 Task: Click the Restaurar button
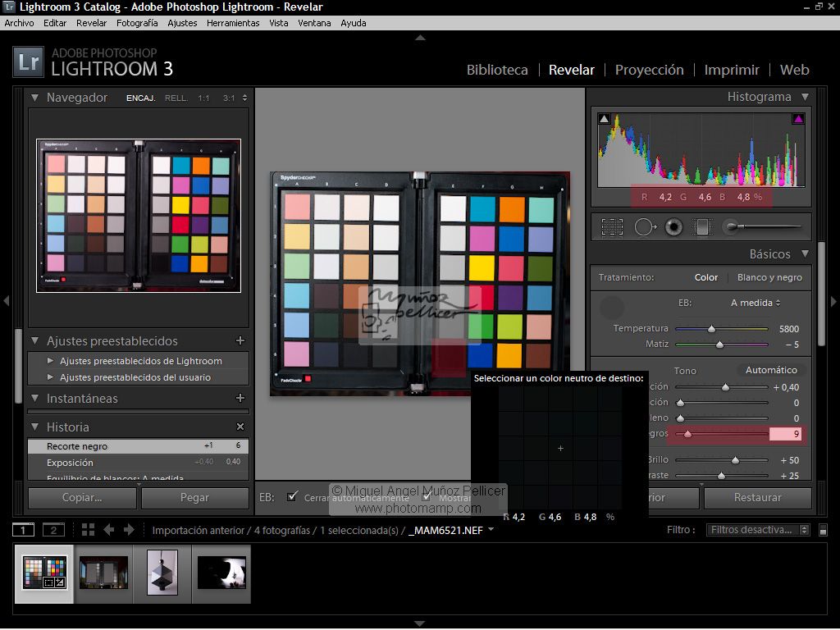pos(757,498)
